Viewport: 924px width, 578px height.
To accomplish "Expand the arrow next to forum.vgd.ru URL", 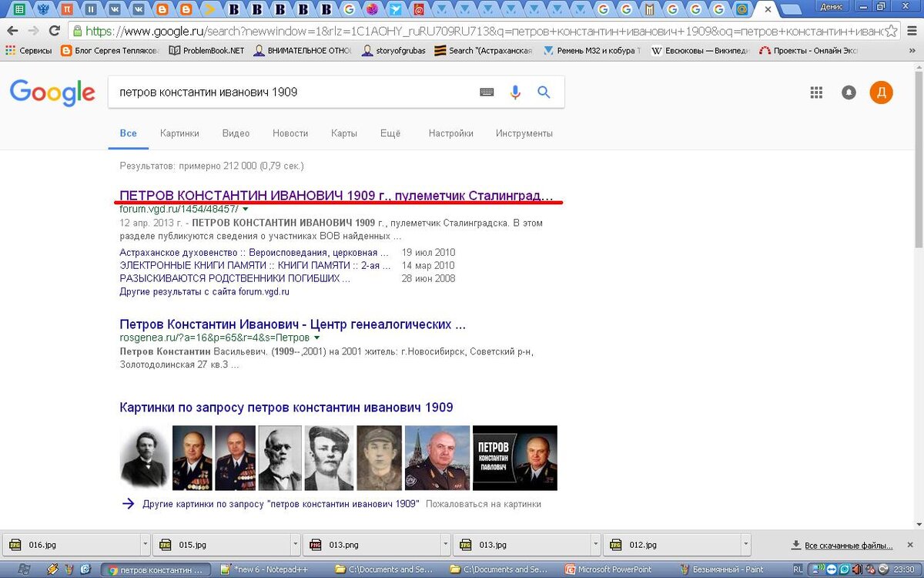I will point(246,209).
